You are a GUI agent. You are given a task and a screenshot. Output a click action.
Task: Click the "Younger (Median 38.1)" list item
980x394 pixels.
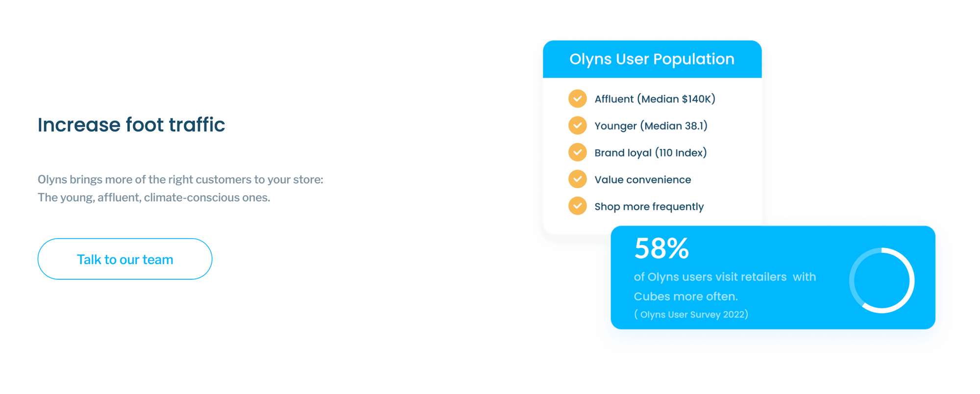click(x=651, y=126)
